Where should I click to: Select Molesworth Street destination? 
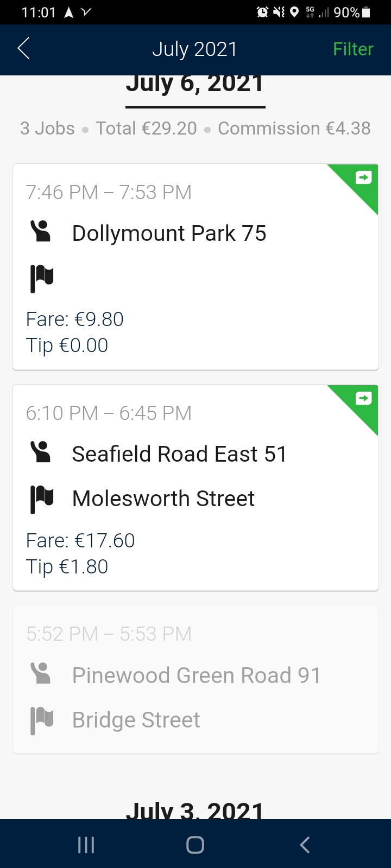click(x=163, y=499)
